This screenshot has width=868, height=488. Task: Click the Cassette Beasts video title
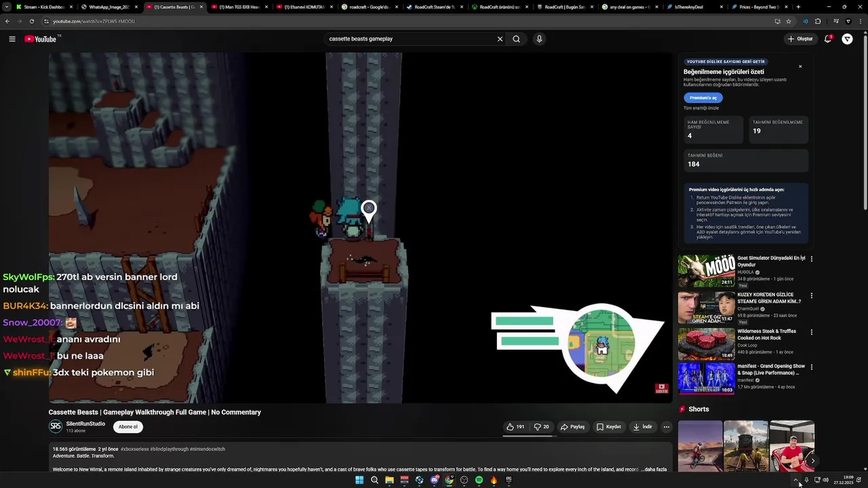tap(155, 412)
